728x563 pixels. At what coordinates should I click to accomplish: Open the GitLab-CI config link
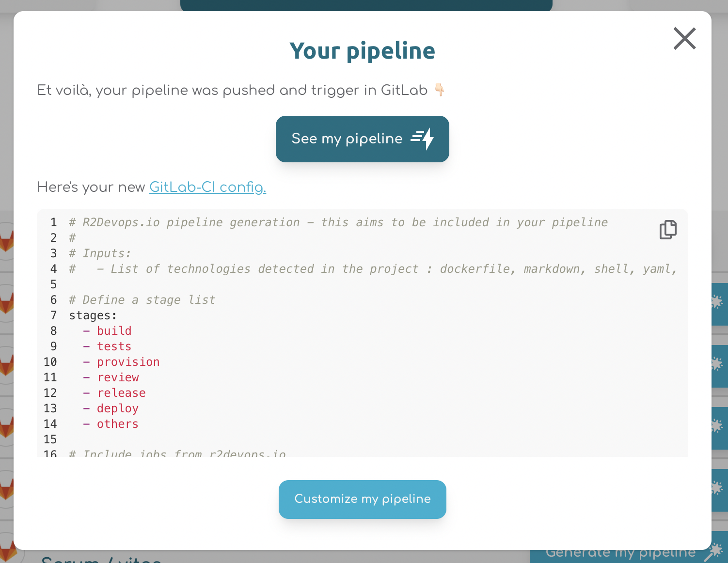click(x=207, y=188)
